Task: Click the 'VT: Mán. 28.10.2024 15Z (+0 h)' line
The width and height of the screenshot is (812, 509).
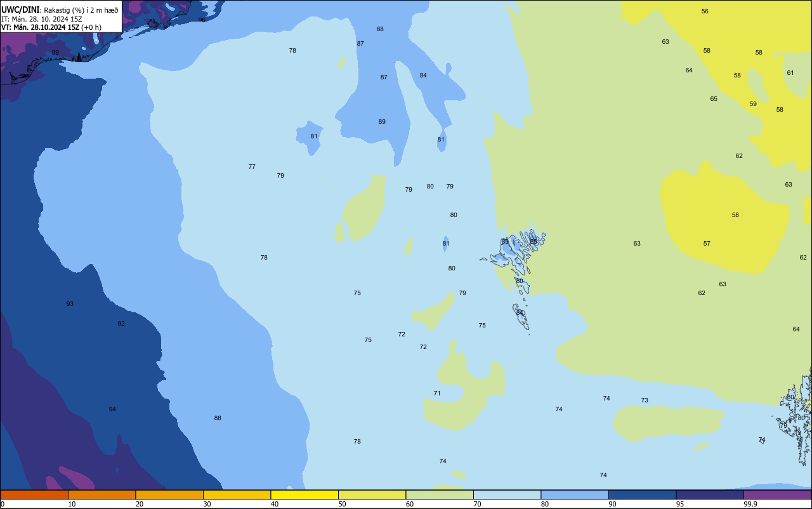Action: 51,27
